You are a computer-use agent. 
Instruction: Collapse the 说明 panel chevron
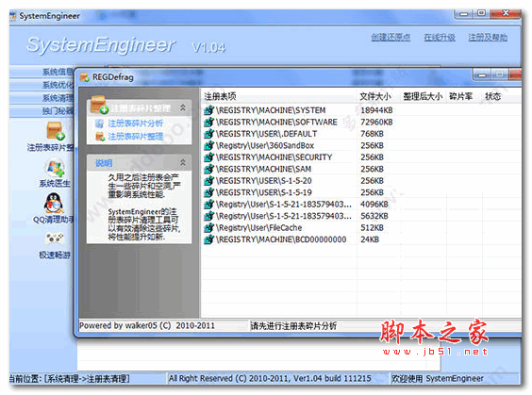click(183, 163)
